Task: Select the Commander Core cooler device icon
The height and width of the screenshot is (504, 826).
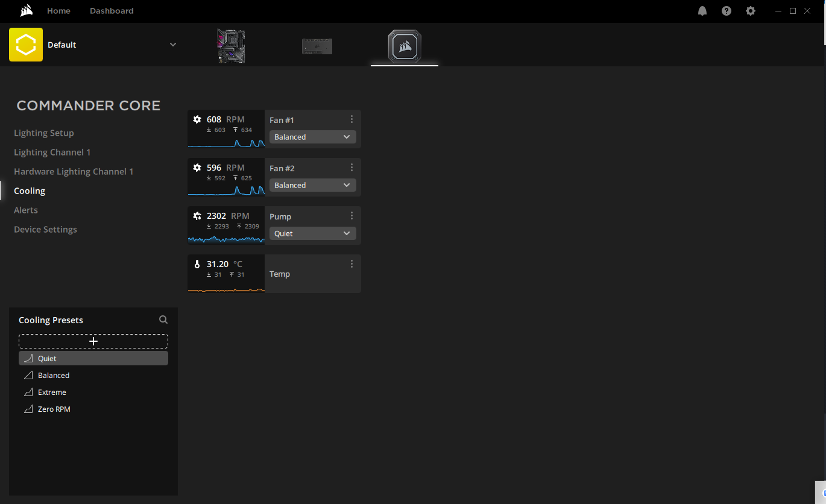Action: click(405, 46)
